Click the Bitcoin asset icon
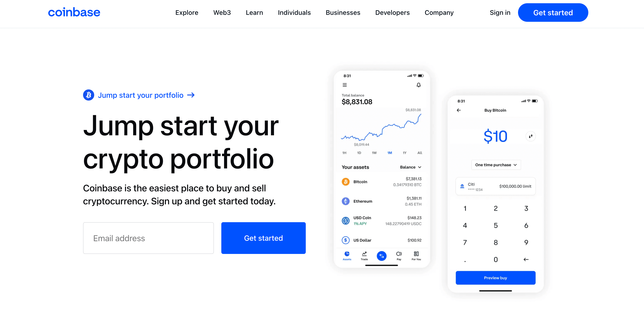644x310 pixels. [x=345, y=182]
